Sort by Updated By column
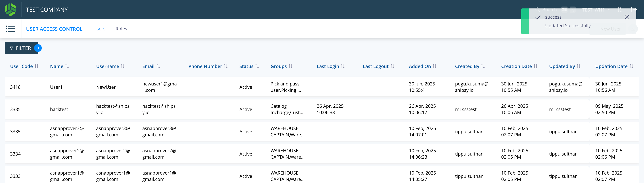644x183 pixels. pos(579,66)
